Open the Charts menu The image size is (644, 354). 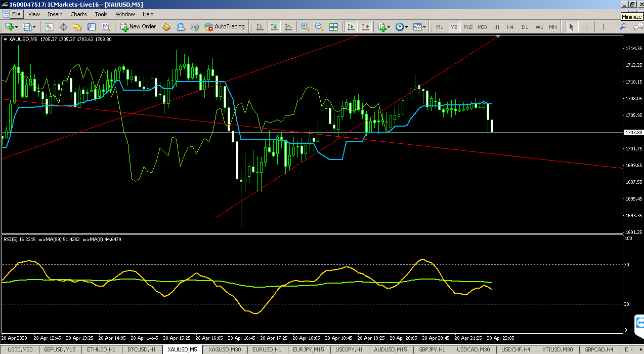point(78,14)
